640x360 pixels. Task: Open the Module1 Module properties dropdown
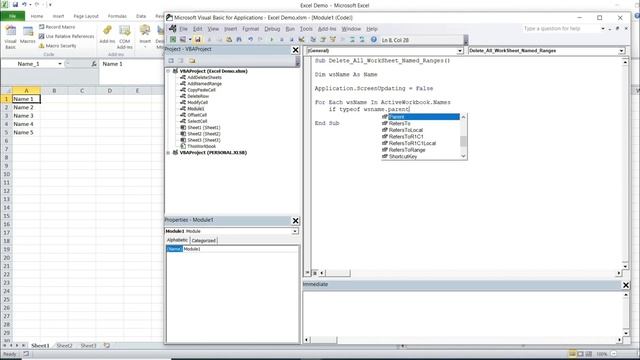(295, 231)
